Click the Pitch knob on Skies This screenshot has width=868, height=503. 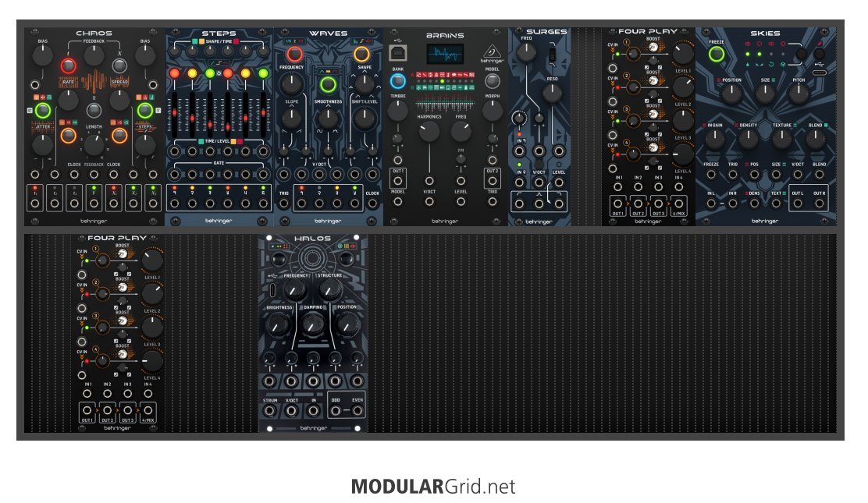coord(799,94)
